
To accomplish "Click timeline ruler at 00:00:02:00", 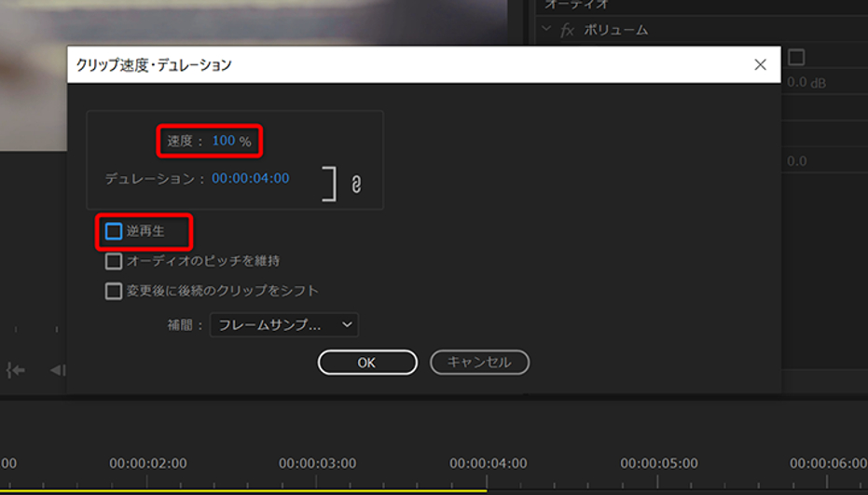I will point(148,463).
